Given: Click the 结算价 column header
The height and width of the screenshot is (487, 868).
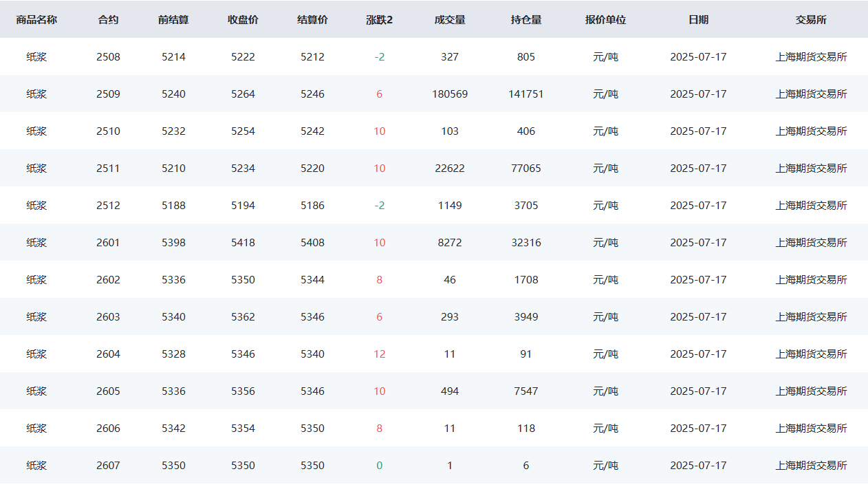Looking at the screenshot, I should coord(312,20).
